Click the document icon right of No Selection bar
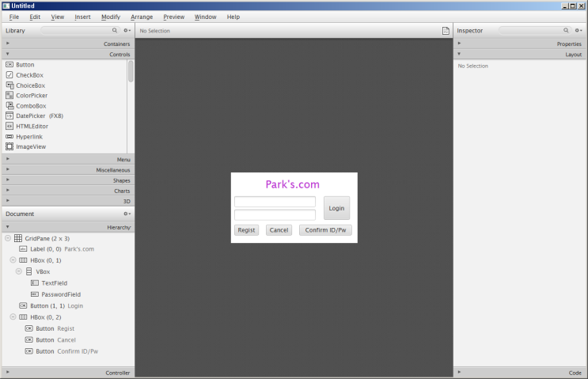The width and height of the screenshot is (588, 379). coord(446,31)
